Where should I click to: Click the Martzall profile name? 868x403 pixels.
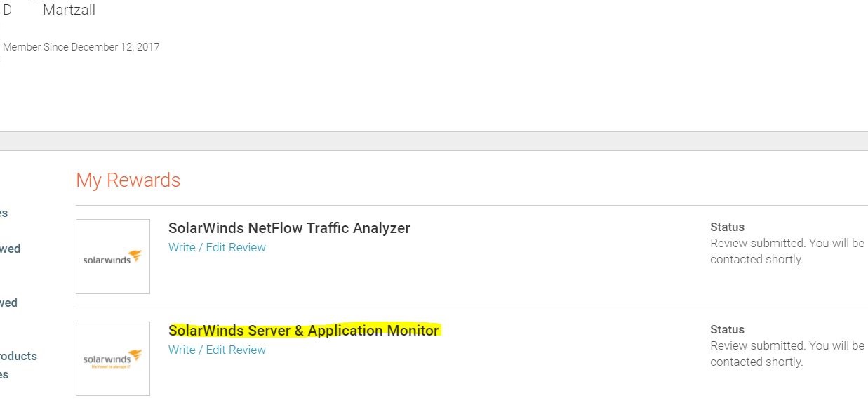point(69,10)
